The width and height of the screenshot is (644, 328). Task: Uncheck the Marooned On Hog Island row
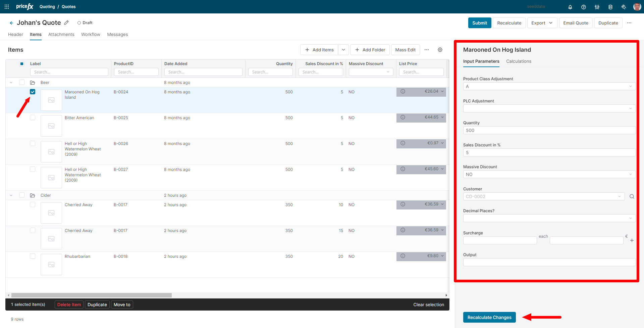point(33,92)
